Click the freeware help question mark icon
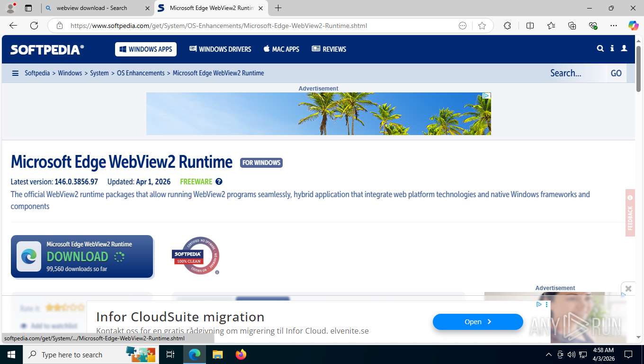This screenshot has height=364, width=644. tap(219, 182)
